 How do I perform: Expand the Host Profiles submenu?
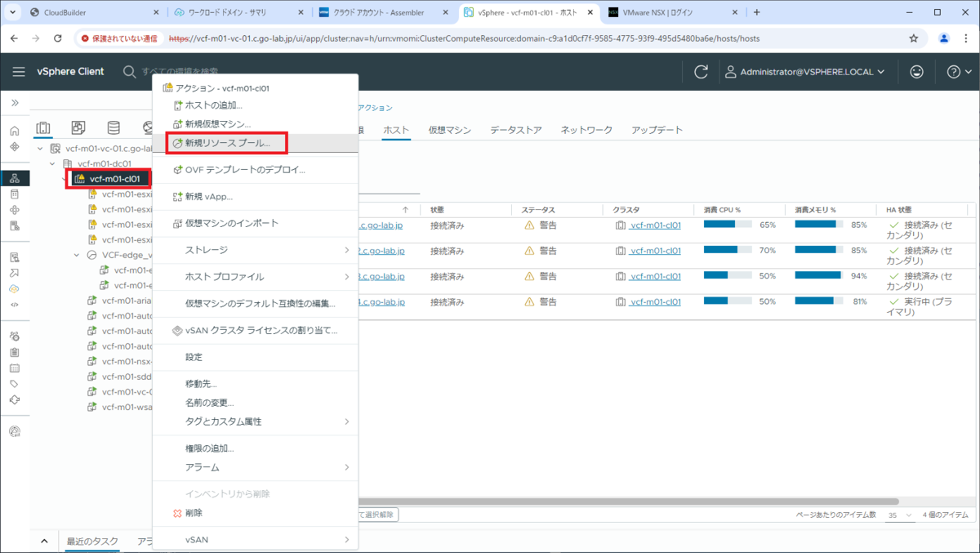(x=256, y=277)
